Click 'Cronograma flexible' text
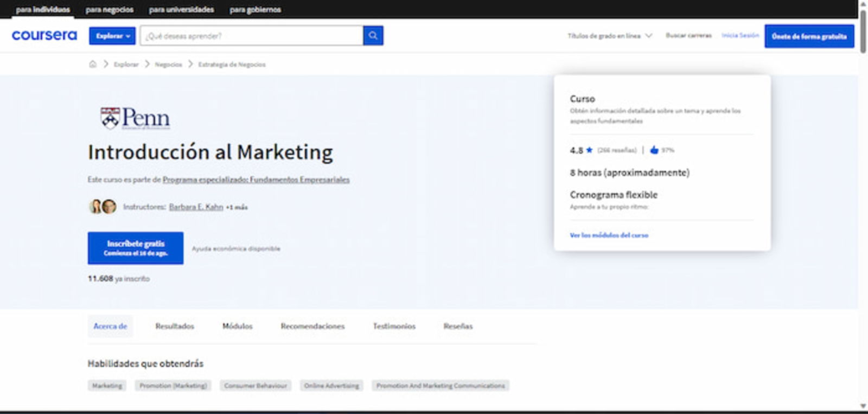This screenshot has width=868, height=414. [614, 194]
